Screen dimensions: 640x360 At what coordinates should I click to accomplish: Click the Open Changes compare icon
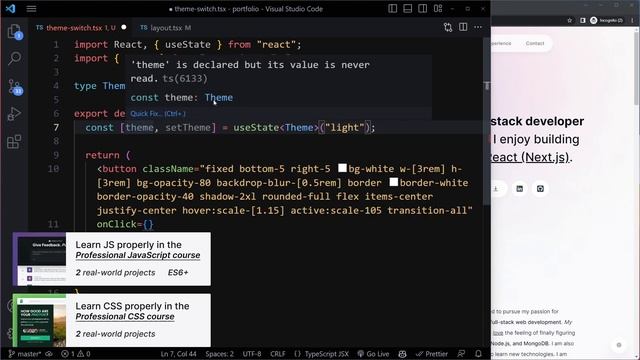tap(448, 27)
